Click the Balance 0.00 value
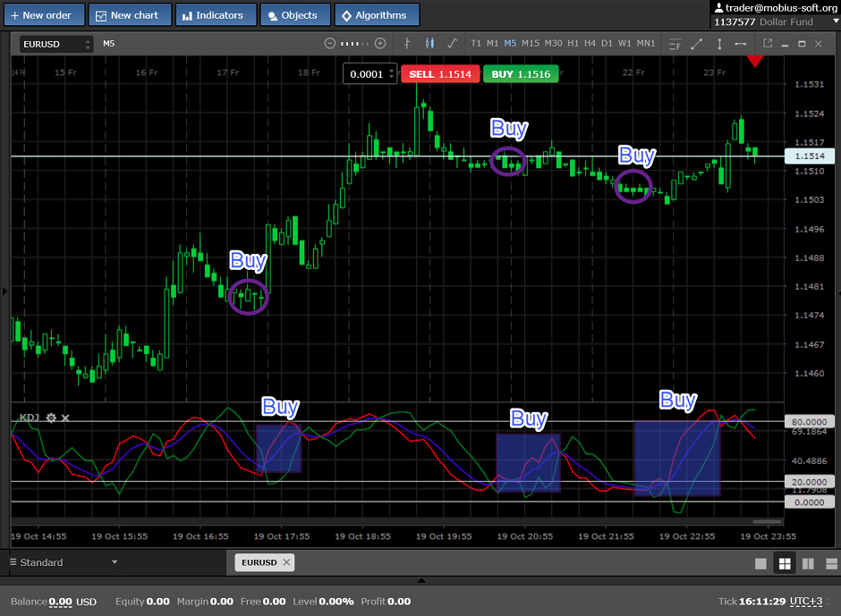This screenshot has width=841, height=616. (60, 602)
